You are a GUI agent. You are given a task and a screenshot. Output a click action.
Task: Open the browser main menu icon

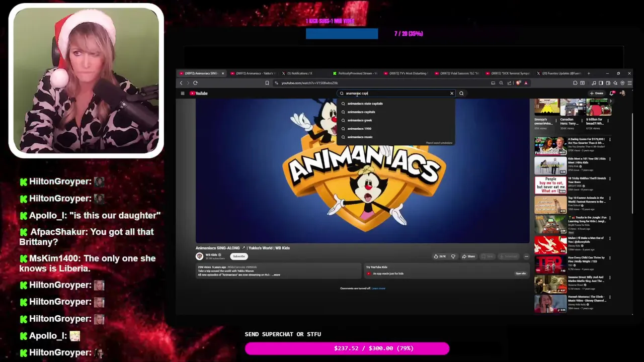pyautogui.click(x=629, y=83)
